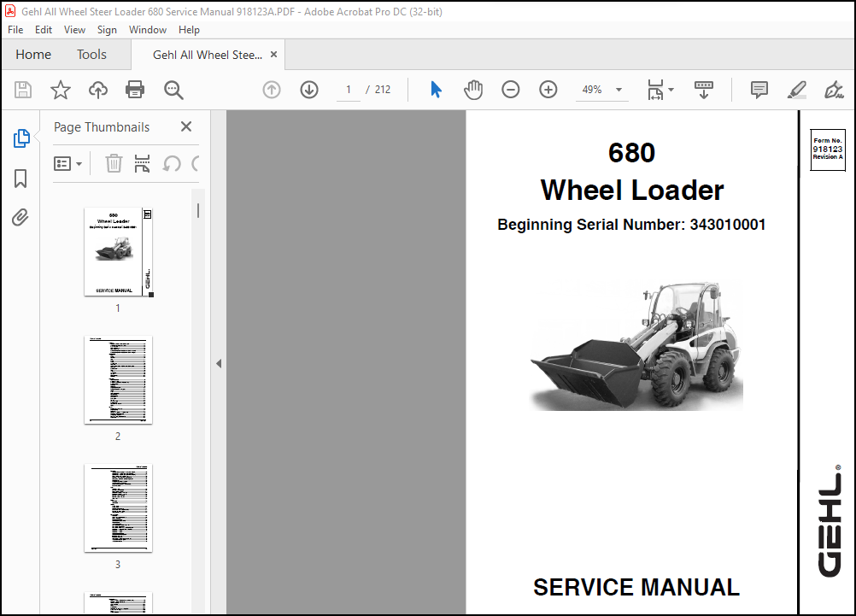Open the find text magnifier tool

tap(173, 90)
